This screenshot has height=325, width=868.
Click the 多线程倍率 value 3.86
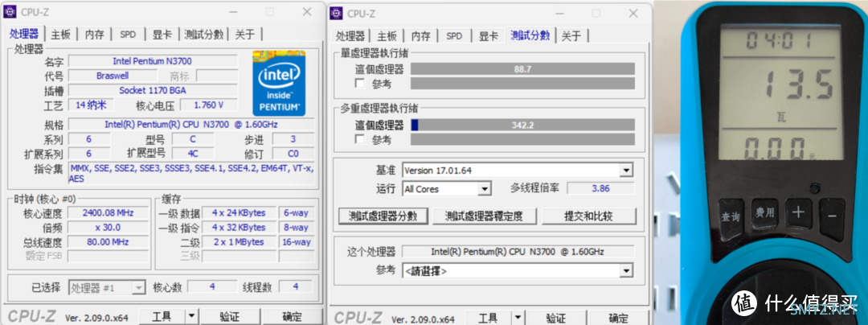coord(600,188)
